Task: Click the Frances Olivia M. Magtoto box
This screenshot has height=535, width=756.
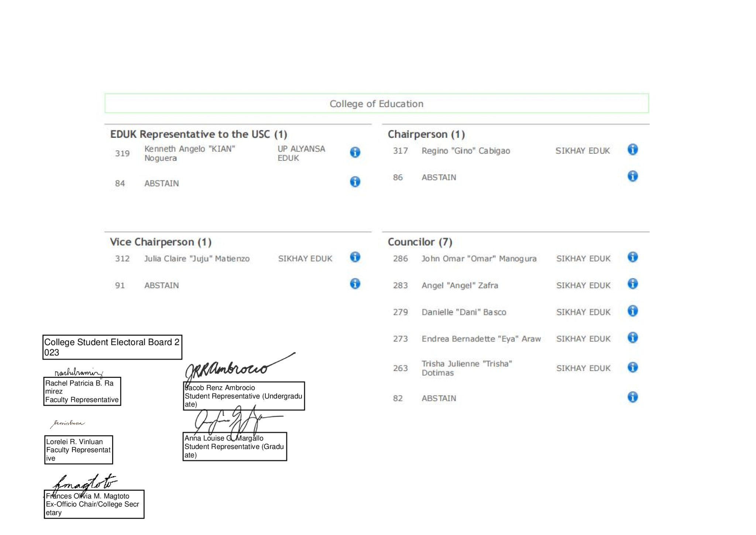Action: click(x=94, y=504)
